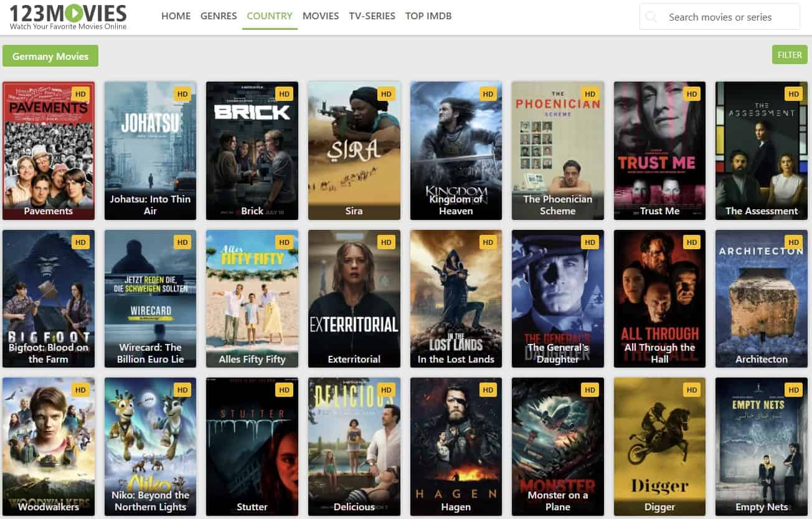Click HD badge on Trust Me poster
The image size is (812, 519).
click(691, 94)
